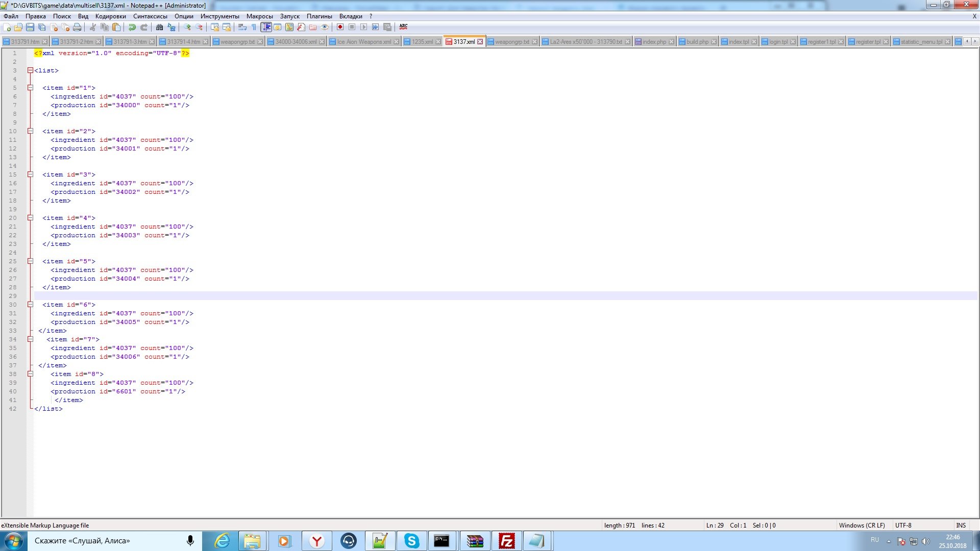This screenshot has height=551, width=980.
Task: Open the Поиск menu
Action: tap(62, 16)
